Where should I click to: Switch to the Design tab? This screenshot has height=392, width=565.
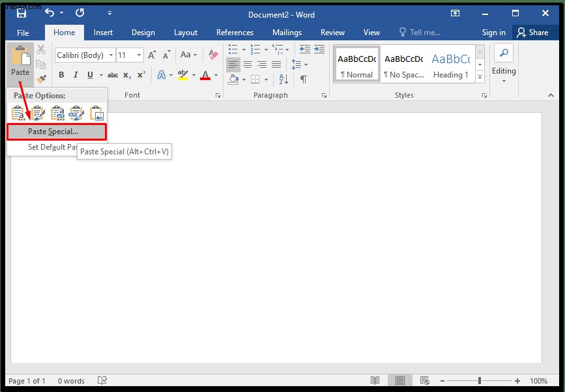(x=143, y=33)
